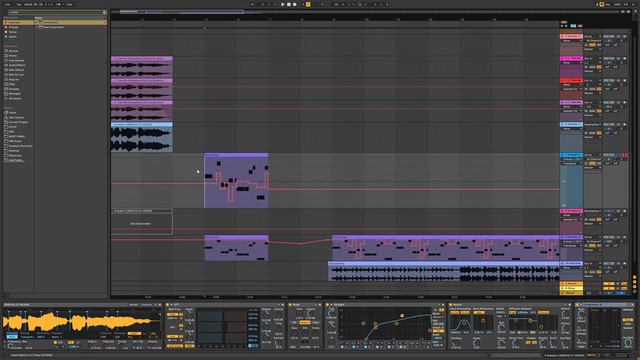The image size is (640, 360).
Task: Click the Simpler sample waveform display
Action: tap(82, 322)
